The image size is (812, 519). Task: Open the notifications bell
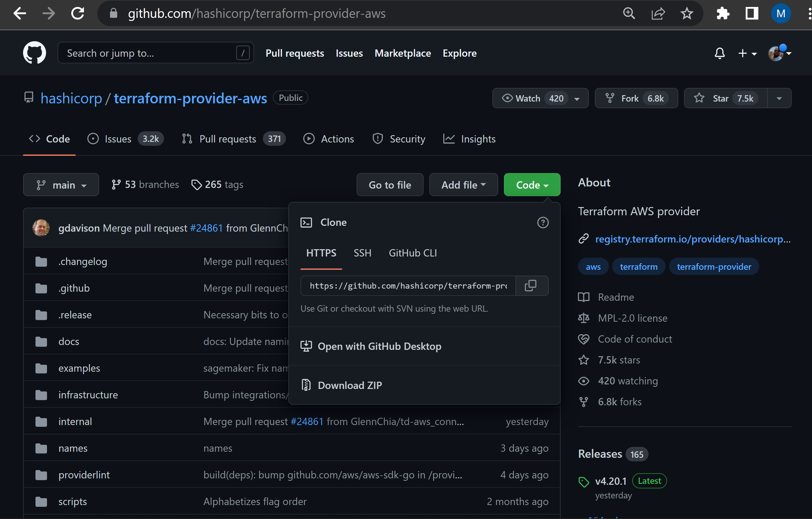click(x=720, y=53)
